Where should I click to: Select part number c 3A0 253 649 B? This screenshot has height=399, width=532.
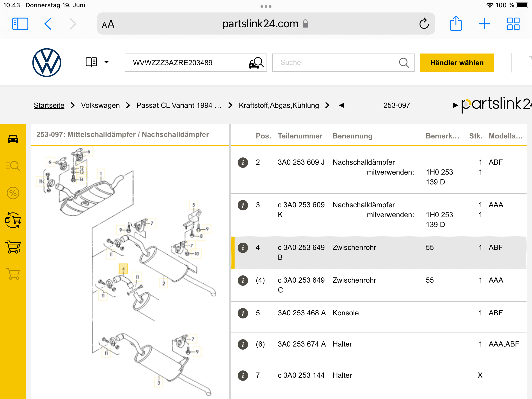[301, 252]
